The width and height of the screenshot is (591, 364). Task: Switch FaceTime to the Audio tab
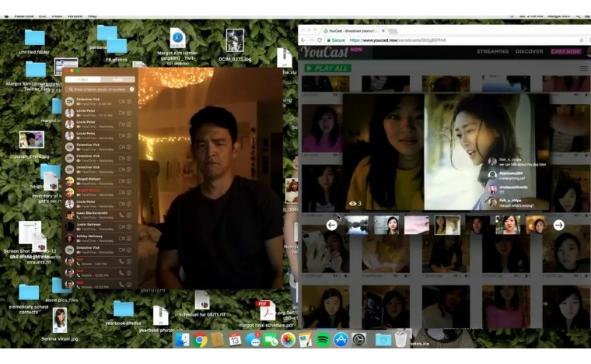[x=116, y=79]
